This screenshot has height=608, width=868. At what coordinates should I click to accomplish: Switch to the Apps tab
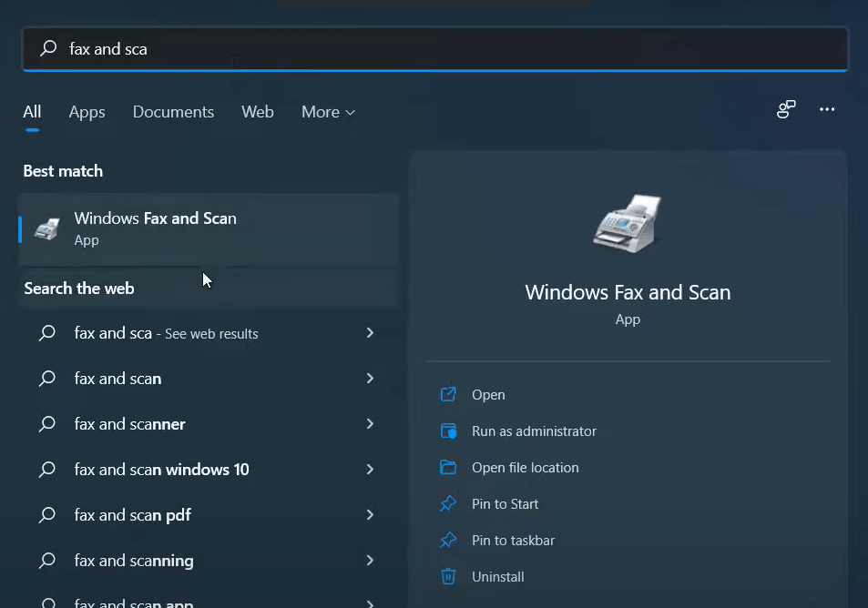(87, 111)
